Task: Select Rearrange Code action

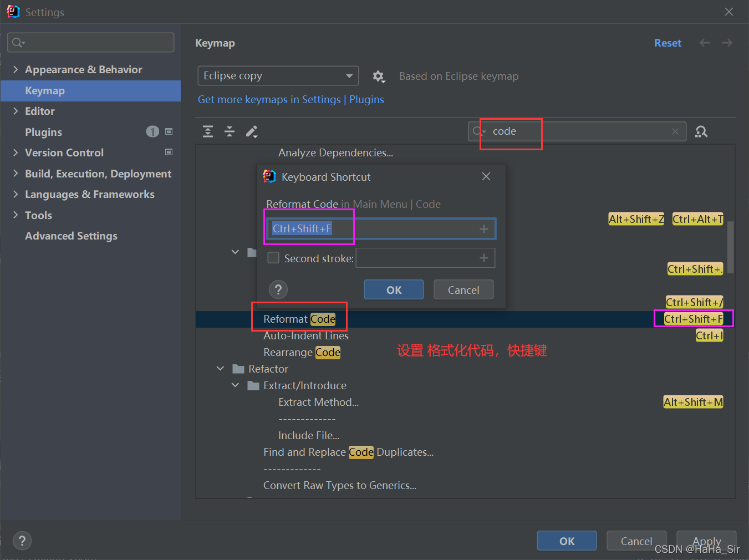Action: (302, 352)
